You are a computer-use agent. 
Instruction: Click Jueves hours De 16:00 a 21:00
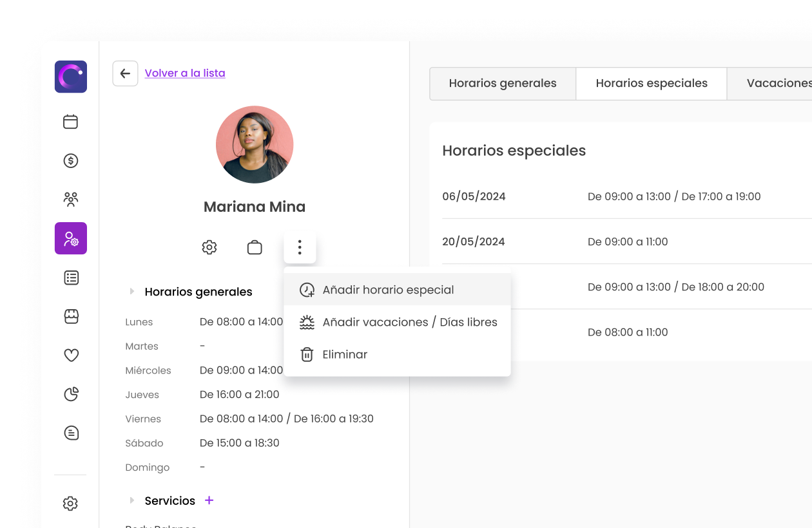point(240,395)
